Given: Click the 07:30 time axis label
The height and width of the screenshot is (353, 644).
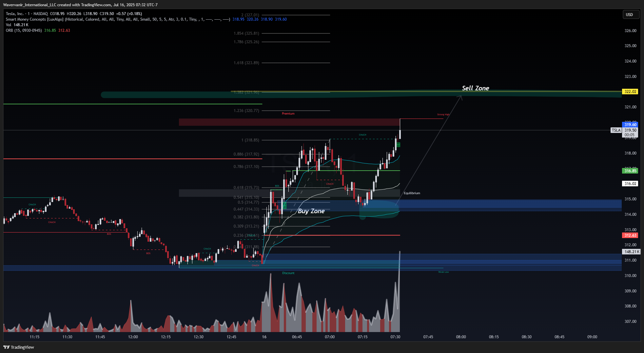Looking at the screenshot, I should (395, 337).
